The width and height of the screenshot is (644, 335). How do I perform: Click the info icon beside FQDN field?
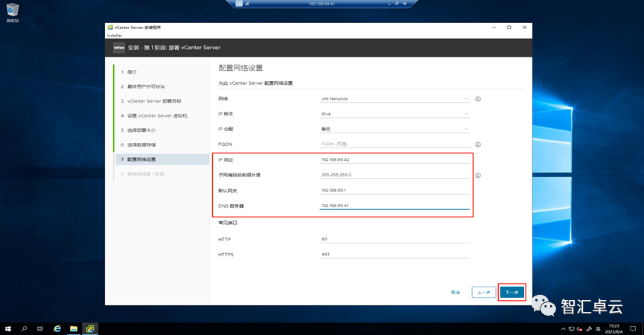pos(478,144)
